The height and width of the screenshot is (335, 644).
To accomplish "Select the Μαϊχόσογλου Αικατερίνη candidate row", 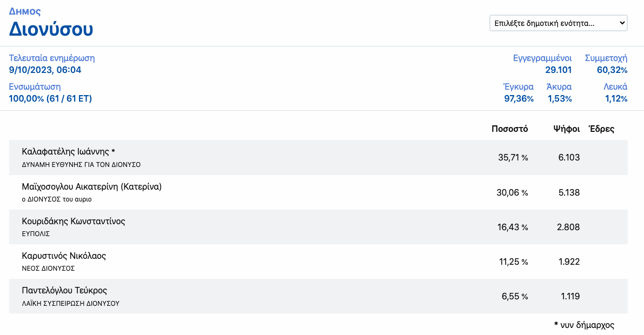I will (318, 192).
